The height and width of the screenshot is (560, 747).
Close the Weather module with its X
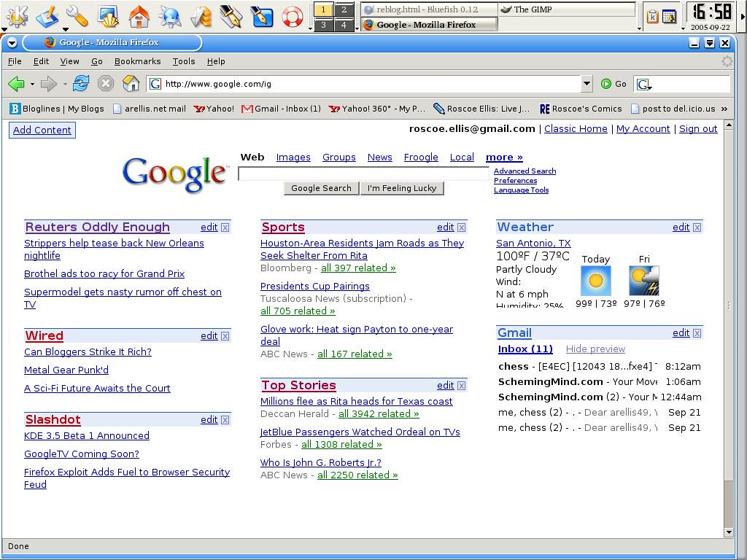pyautogui.click(x=697, y=227)
